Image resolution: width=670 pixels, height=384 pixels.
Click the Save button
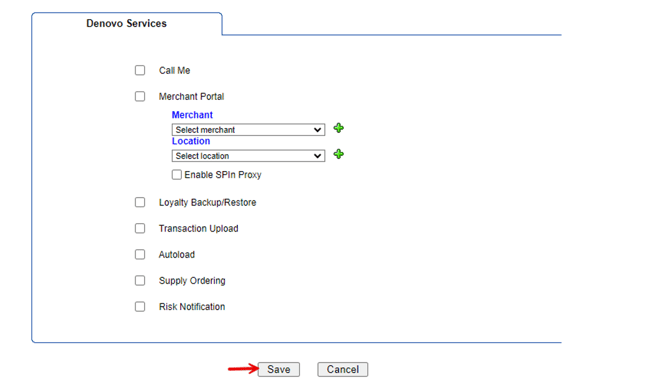pyautogui.click(x=279, y=369)
